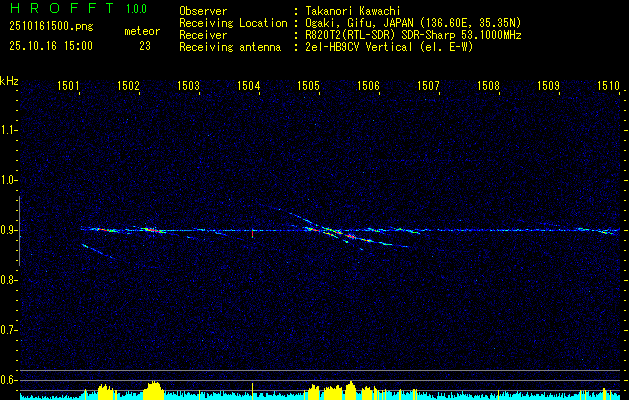The height and width of the screenshot is (400, 629).
Task: Click time marker 1501
Action: 68,85
